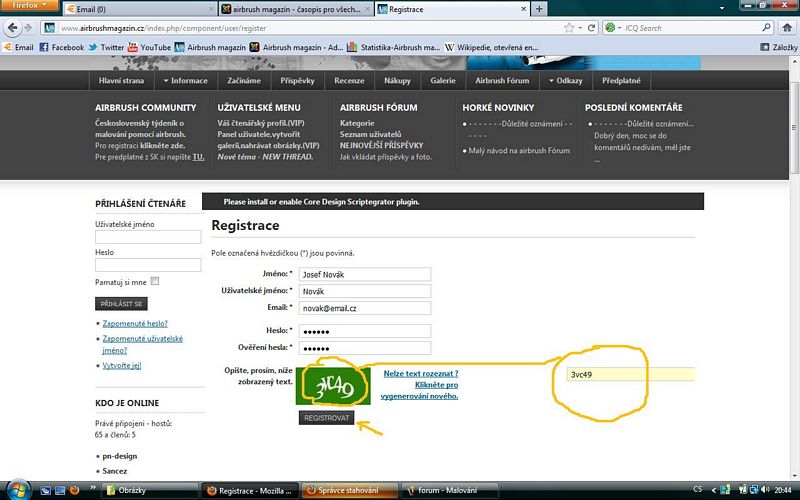The height and width of the screenshot is (500, 800).
Task: Expand the Informace menu dropdown
Action: (x=184, y=81)
